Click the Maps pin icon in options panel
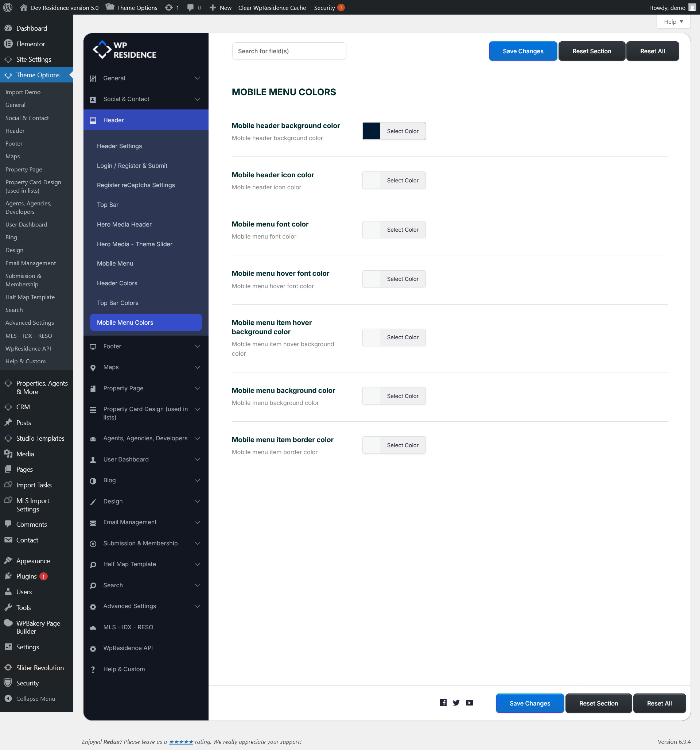Image resolution: width=700 pixels, height=750 pixels. (x=93, y=367)
